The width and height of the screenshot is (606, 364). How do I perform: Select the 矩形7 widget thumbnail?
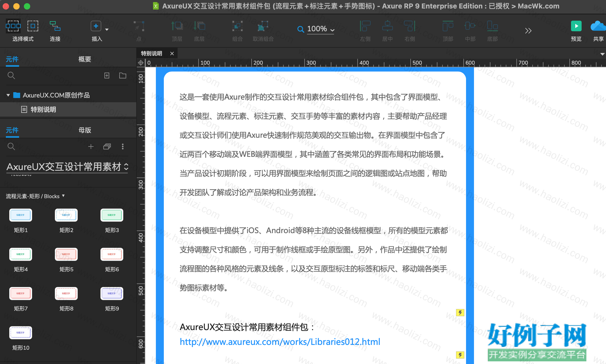pos(21,294)
